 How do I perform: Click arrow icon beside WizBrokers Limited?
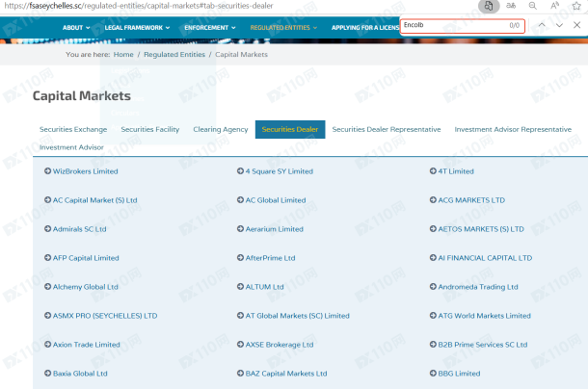(47, 170)
